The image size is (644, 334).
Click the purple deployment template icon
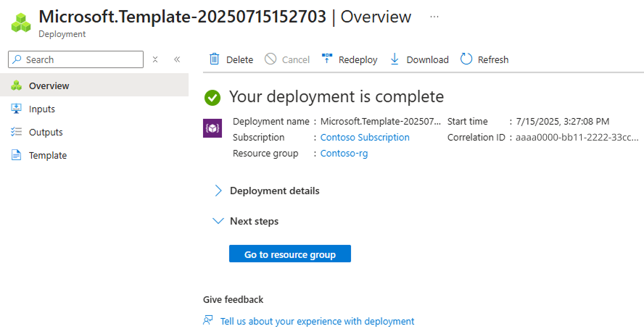[x=212, y=128]
